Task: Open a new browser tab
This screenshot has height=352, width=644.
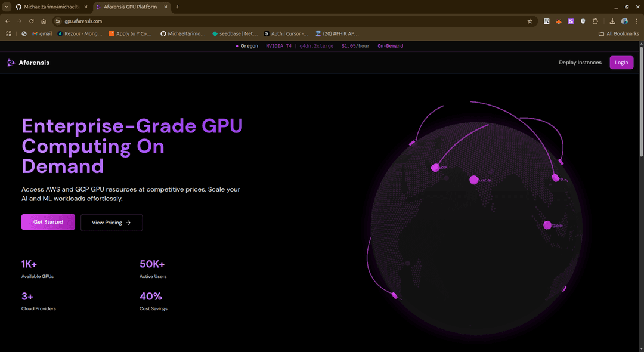Action: pos(177,7)
